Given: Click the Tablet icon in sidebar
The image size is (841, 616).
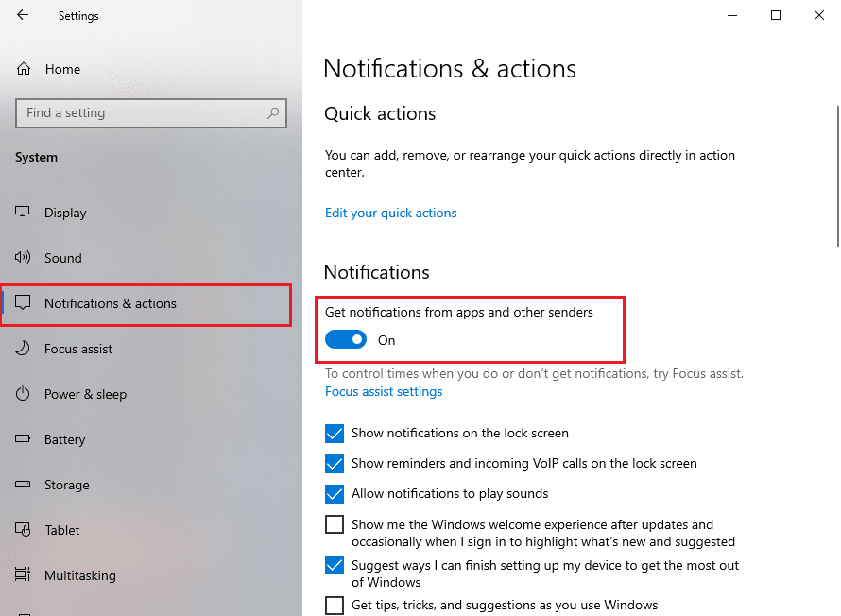Looking at the screenshot, I should [24, 530].
